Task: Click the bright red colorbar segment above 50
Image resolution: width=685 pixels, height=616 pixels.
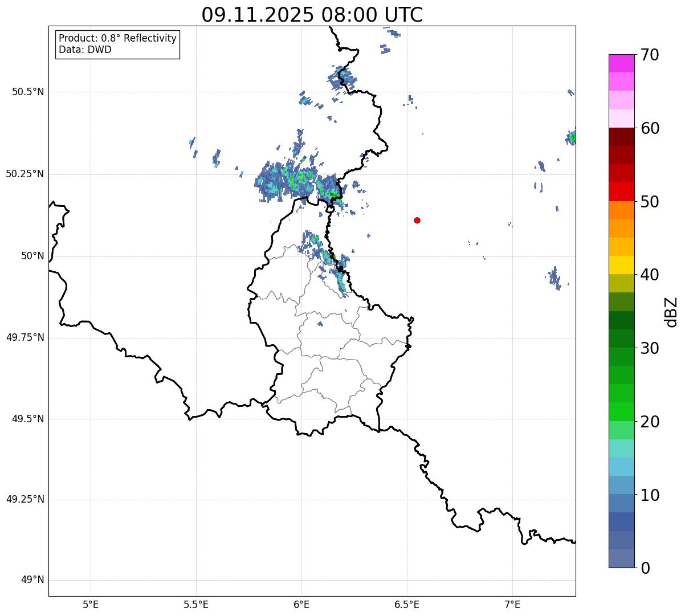Action: pyautogui.click(x=621, y=192)
